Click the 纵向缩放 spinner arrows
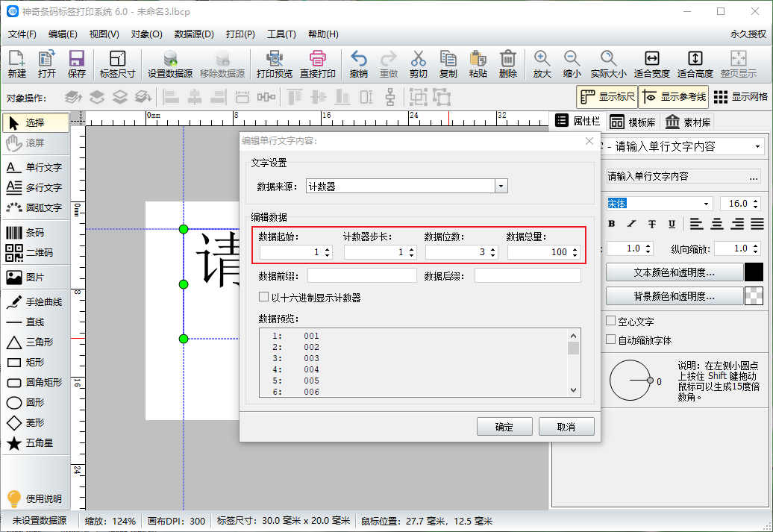The height and width of the screenshot is (532, 773). (756, 248)
